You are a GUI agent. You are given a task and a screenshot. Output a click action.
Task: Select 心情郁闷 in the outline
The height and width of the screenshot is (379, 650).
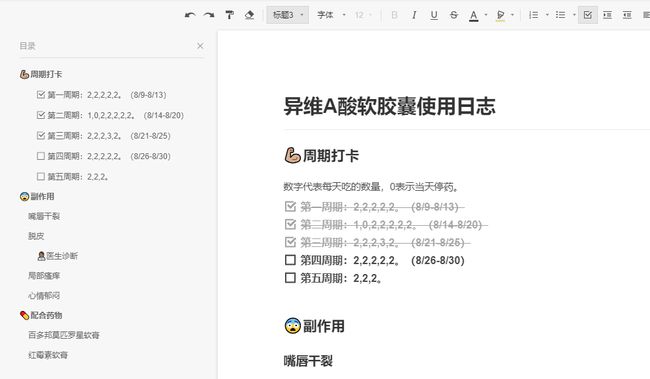coord(44,296)
